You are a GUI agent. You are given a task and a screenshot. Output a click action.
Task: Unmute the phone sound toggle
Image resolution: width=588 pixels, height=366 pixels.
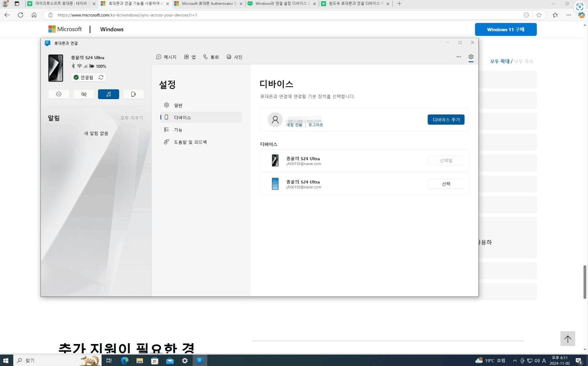84,94
